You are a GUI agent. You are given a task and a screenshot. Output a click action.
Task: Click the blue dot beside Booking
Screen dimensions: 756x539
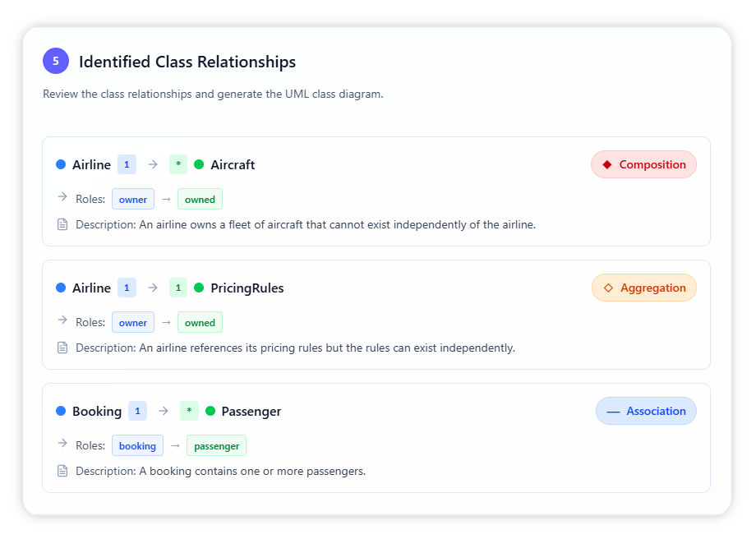click(x=61, y=411)
